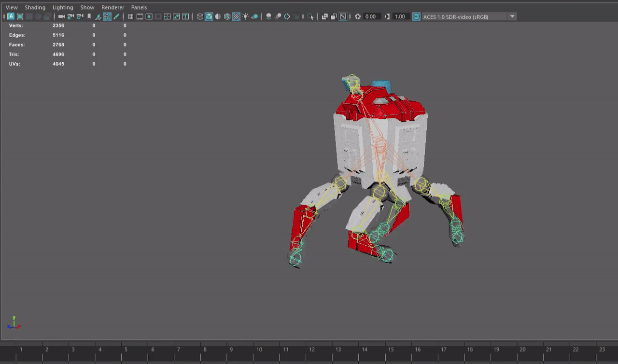Select the Grease Pencil tool
618x364 pixels.
[116, 16]
